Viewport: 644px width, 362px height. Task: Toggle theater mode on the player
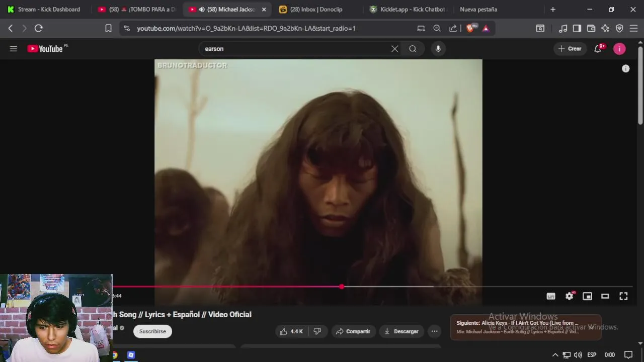pyautogui.click(x=605, y=296)
